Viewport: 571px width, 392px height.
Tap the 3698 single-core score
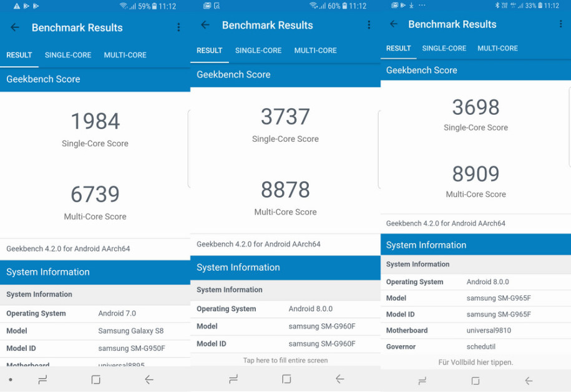476,107
